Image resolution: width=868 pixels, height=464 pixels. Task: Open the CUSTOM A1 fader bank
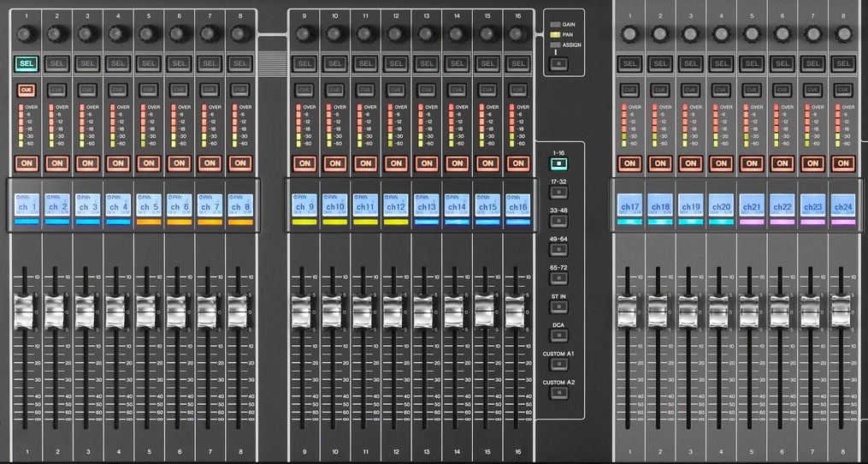coord(558,365)
